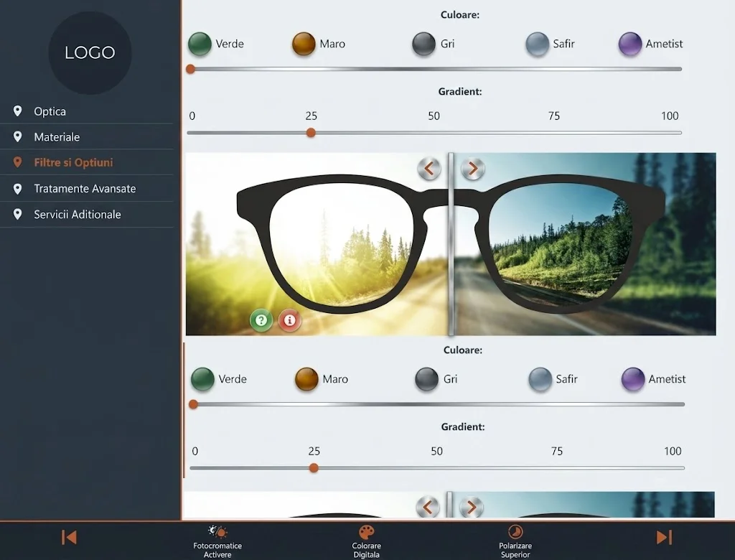
Task: Click the right tinted lens of the glasses preview
Action: (x=560, y=243)
